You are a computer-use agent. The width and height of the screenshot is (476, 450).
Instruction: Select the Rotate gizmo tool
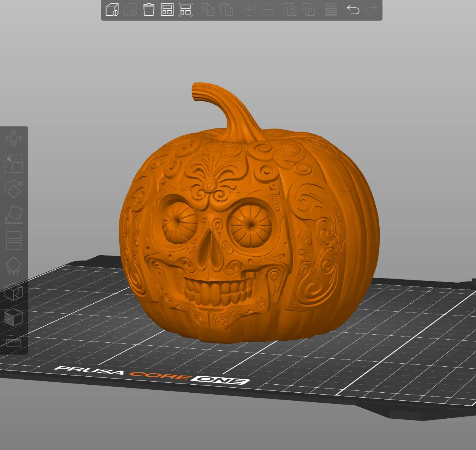[x=13, y=189]
